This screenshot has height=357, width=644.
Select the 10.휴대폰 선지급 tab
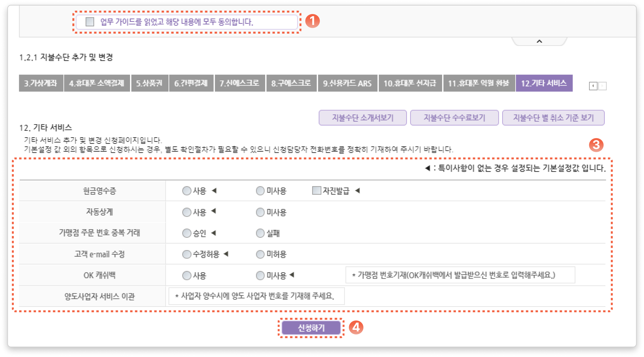point(410,83)
